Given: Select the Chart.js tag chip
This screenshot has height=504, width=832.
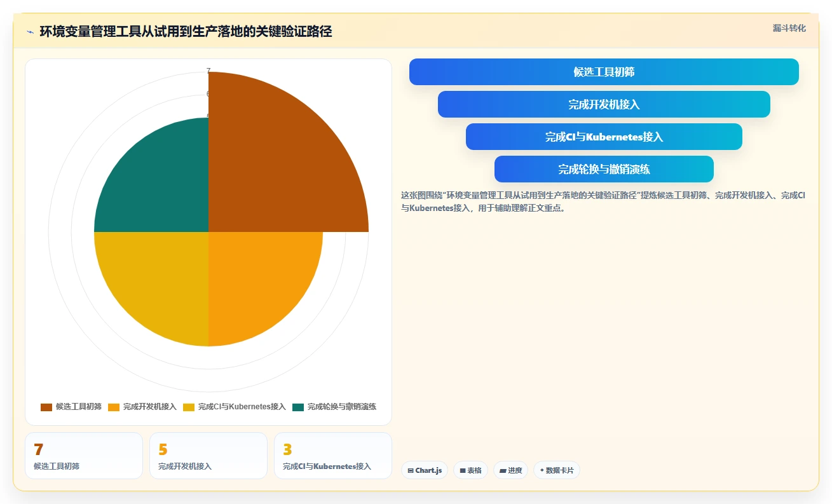Looking at the screenshot, I should click(425, 470).
